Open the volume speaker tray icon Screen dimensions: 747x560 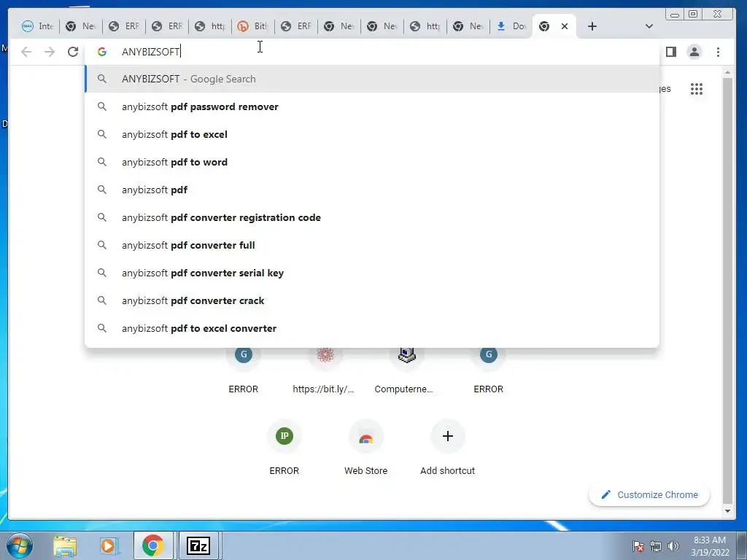click(x=673, y=546)
